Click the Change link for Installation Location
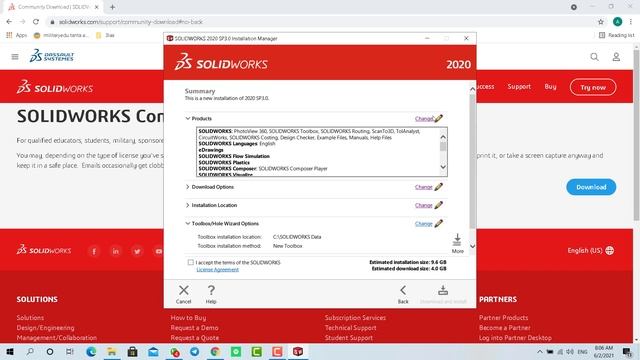640x360 pixels. tap(423, 205)
